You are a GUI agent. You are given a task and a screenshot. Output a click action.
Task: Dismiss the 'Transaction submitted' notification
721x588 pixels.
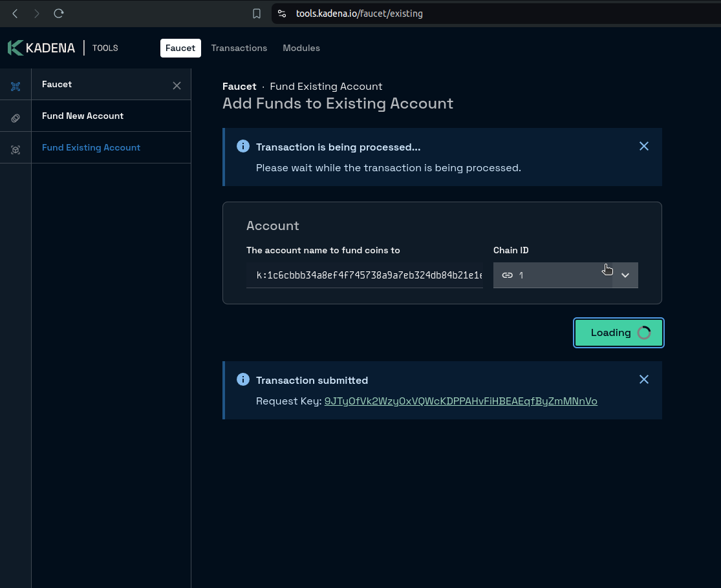[x=644, y=379]
